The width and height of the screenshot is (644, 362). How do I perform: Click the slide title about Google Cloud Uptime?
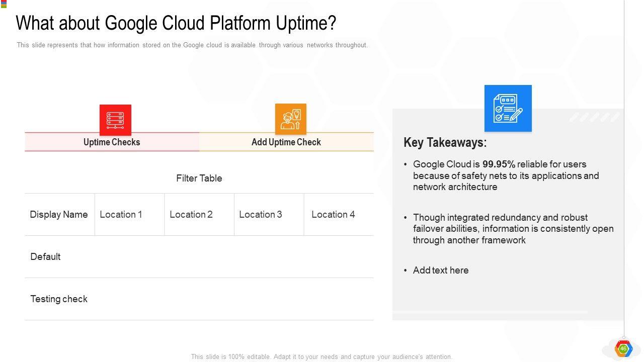click(x=176, y=23)
